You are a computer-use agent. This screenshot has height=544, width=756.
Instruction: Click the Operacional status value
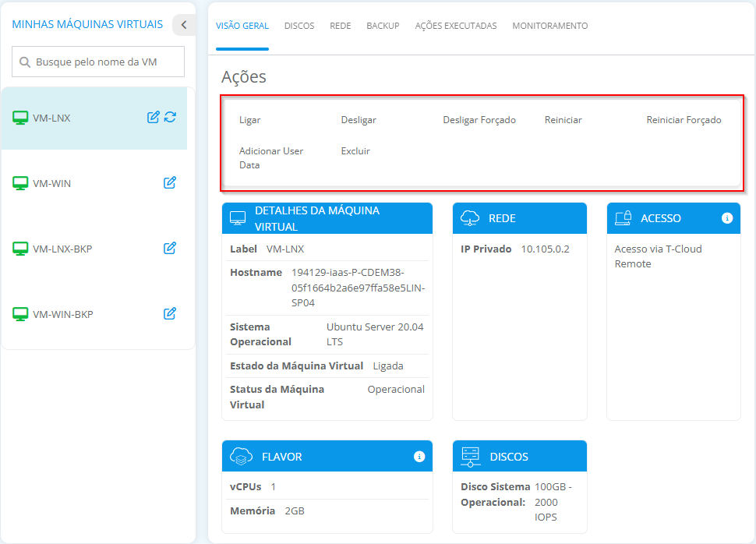click(396, 389)
